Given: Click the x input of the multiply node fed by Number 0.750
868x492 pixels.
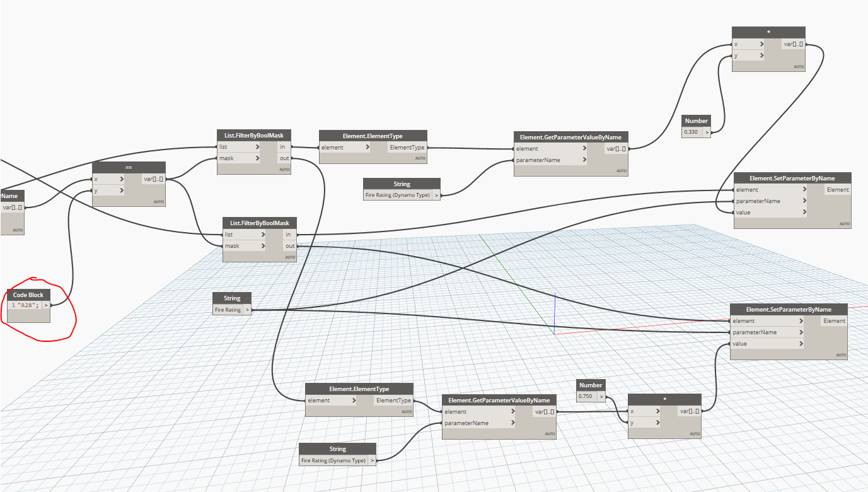Looking at the screenshot, I should coord(644,411).
